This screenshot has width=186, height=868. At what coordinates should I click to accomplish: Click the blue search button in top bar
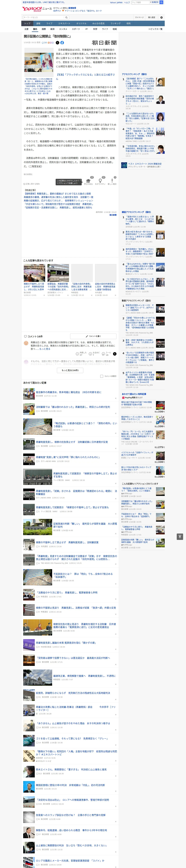(161, 2)
